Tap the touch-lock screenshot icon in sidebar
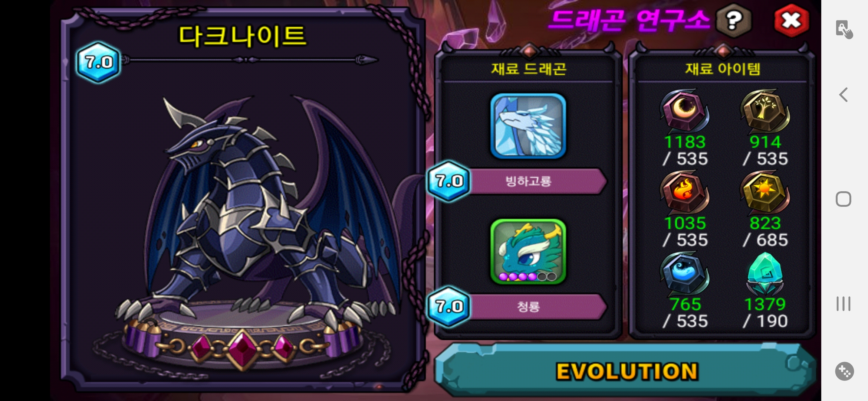The width and height of the screenshot is (868, 401). point(844,29)
